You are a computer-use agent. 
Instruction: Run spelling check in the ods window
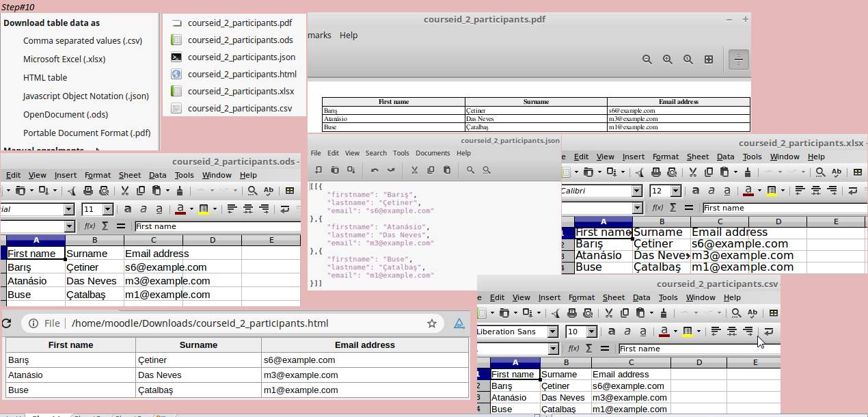point(269,191)
